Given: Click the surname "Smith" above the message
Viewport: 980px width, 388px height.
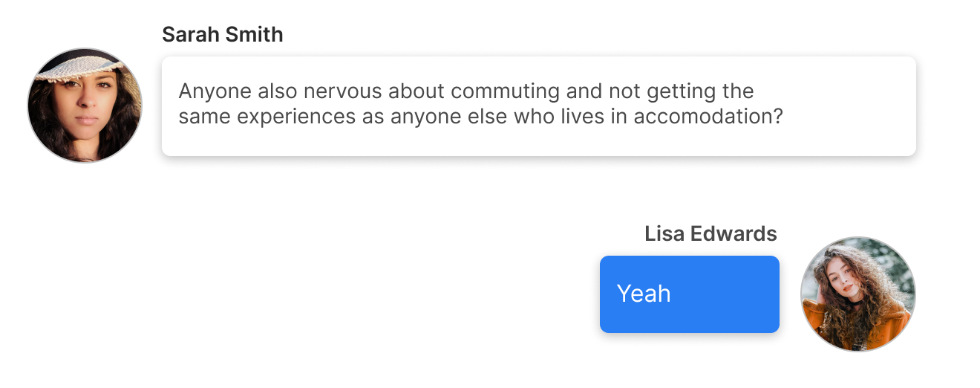Looking at the screenshot, I should click(253, 34).
